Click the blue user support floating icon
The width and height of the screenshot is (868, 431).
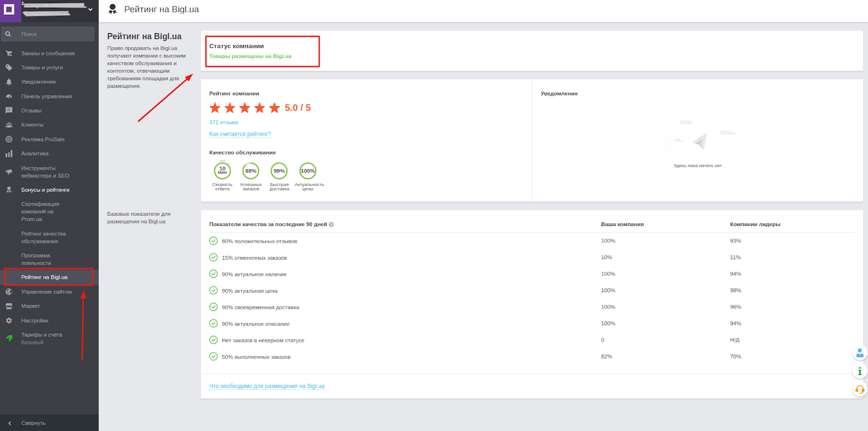click(860, 353)
